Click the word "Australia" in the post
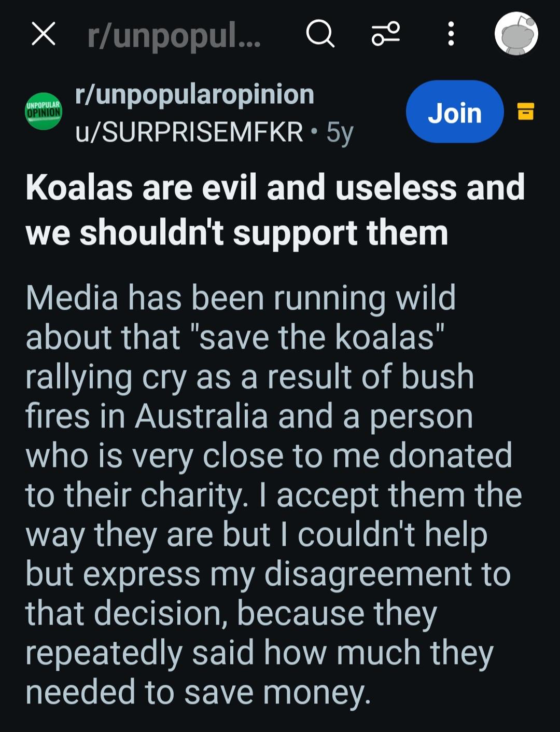 click(201, 417)
